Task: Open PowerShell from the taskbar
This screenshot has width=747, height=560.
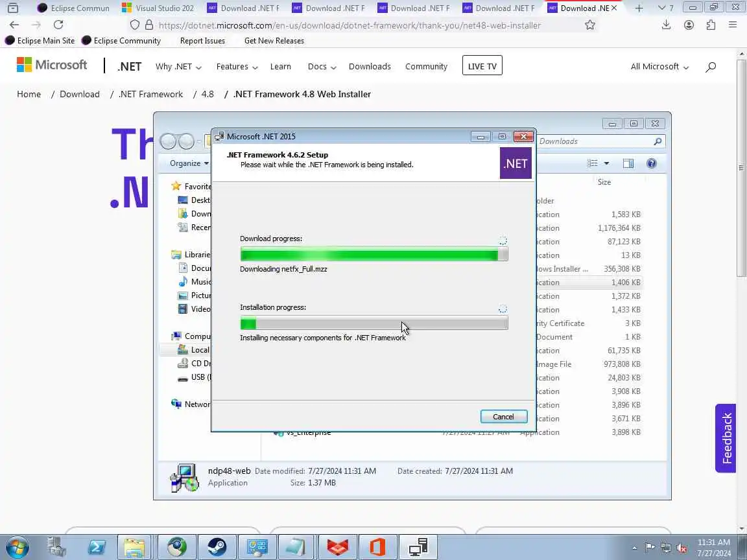Action: pos(97,547)
